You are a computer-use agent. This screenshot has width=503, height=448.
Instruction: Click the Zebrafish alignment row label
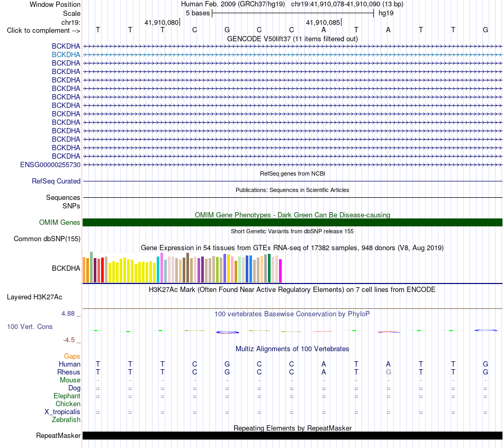pos(66,420)
